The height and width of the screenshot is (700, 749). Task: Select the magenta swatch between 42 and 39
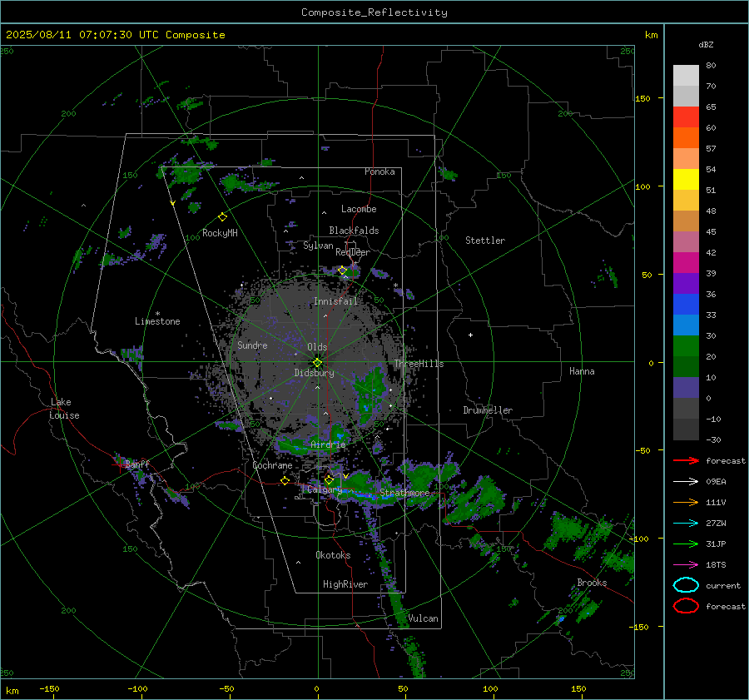[x=686, y=263]
